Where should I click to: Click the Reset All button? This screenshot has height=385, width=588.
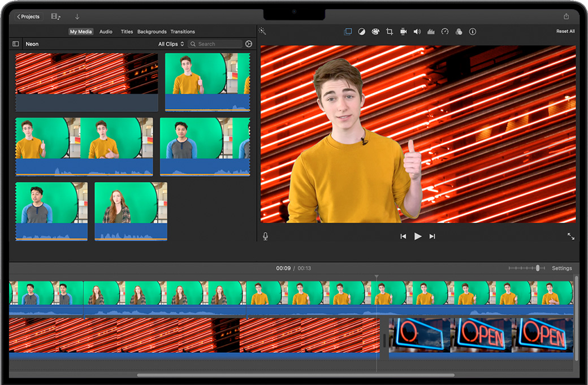pos(565,32)
